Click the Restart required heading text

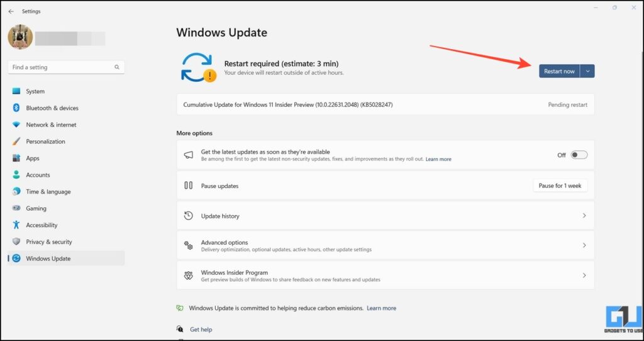pyautogui.click(x=281, y=64)
